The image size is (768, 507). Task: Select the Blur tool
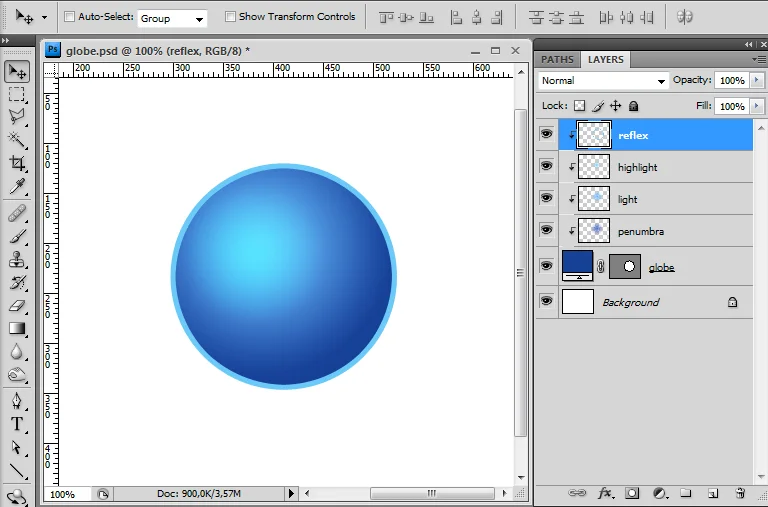pyautogui.click(x=17, y=352)
